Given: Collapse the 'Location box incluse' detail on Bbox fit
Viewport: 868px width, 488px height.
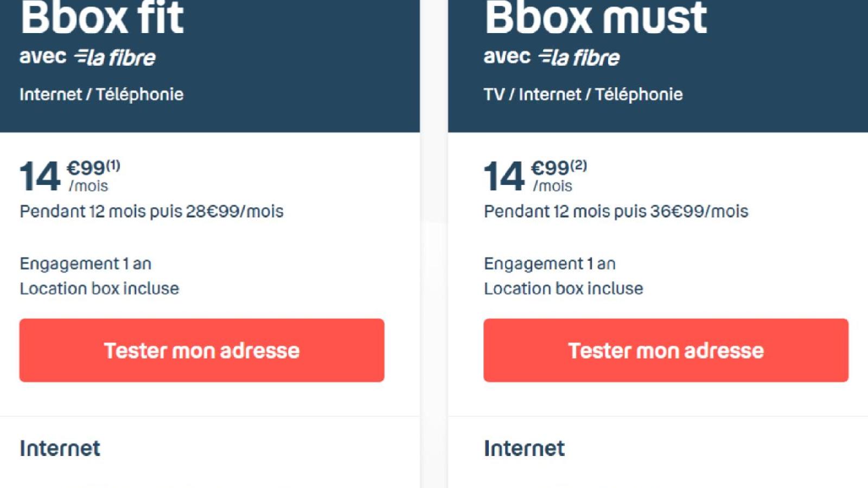Looking at the screenshot, I should pos(99,288).
